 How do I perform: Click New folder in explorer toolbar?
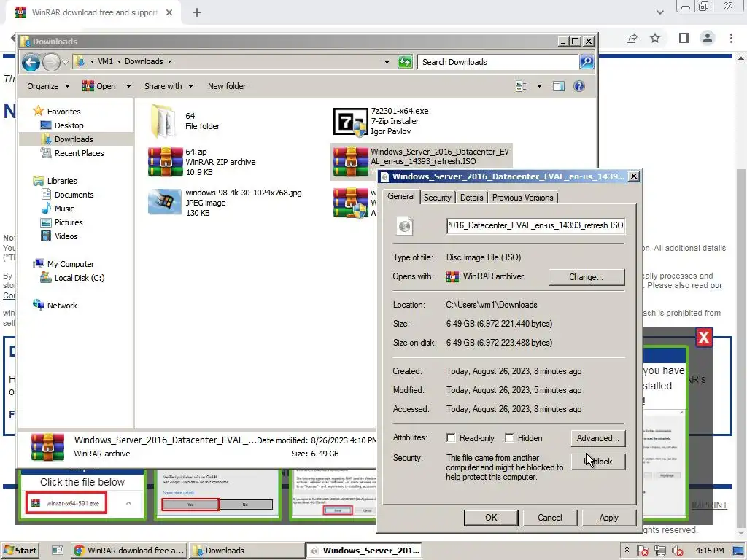pyautogui.click(x=227, y=86)
